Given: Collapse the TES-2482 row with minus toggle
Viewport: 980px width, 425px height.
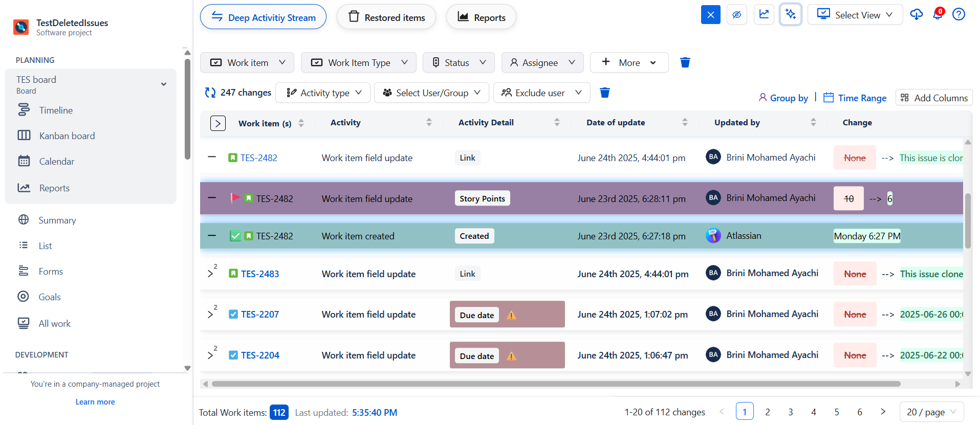Looking at the screenshot, I should [212, 157].
